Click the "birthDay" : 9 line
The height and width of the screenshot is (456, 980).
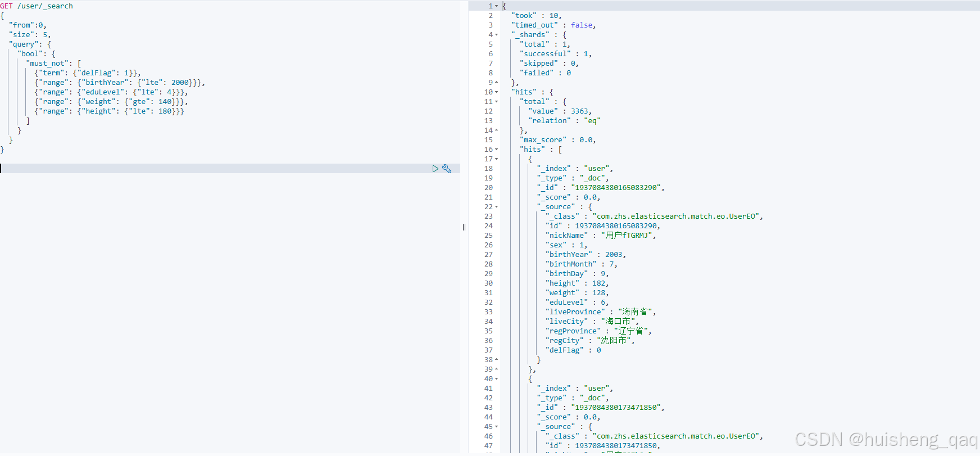(577, 274)
